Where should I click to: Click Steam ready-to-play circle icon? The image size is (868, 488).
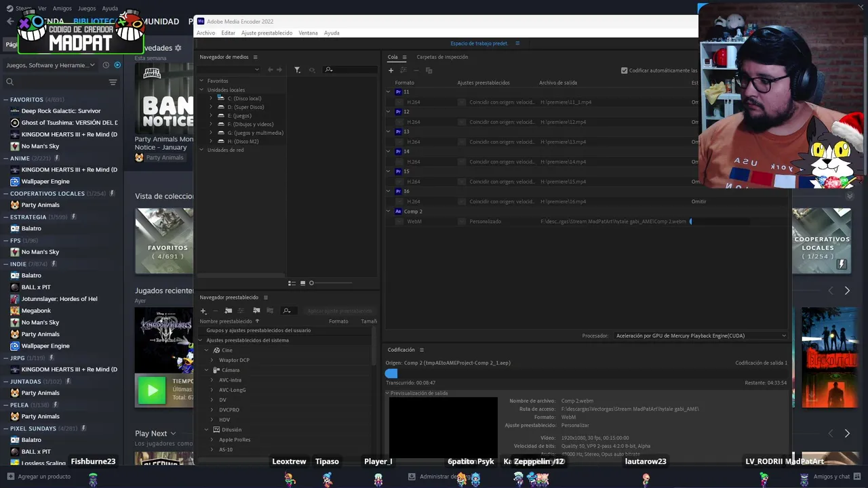pyautogui.click(x=117, y=65)
